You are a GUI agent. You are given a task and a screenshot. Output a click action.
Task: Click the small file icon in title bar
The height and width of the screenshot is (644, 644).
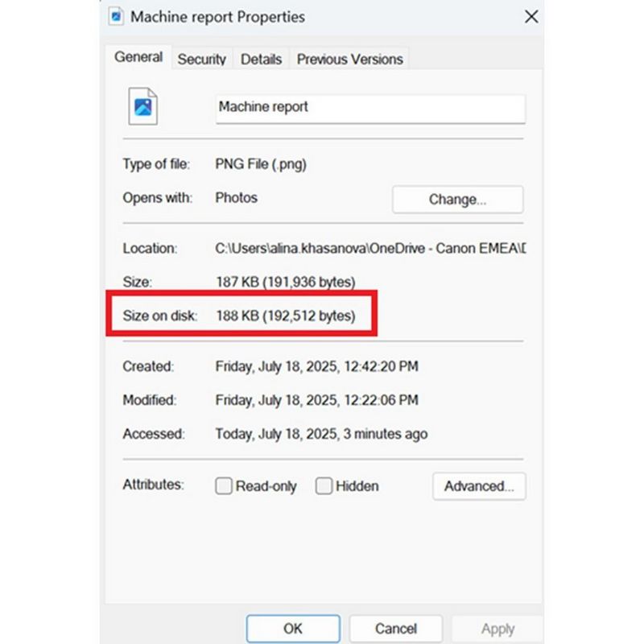[116, 16]
